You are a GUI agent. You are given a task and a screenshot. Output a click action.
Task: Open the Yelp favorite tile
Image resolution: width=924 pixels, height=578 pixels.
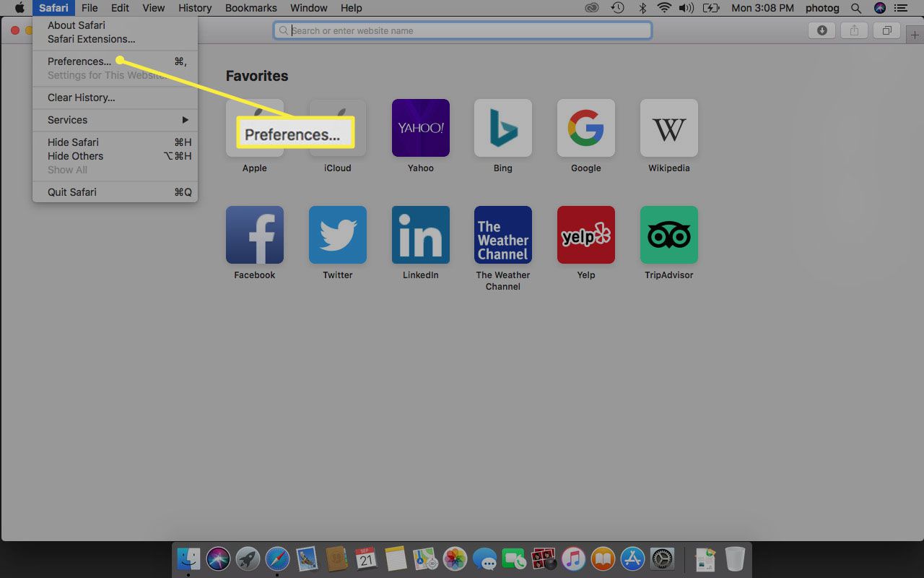(586, 235)
